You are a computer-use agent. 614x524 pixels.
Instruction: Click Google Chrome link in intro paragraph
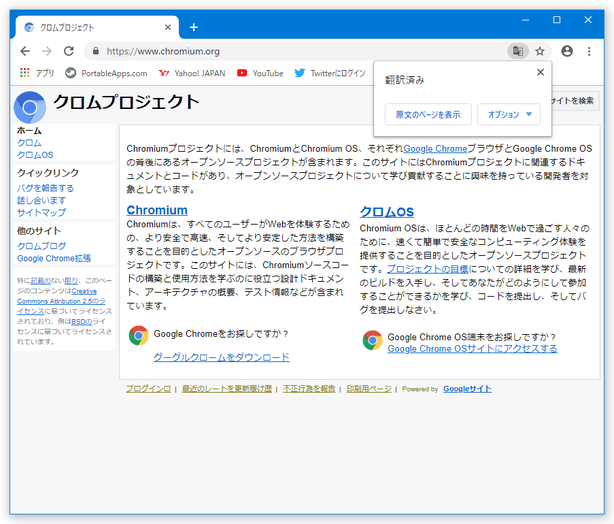click(435, 149)
